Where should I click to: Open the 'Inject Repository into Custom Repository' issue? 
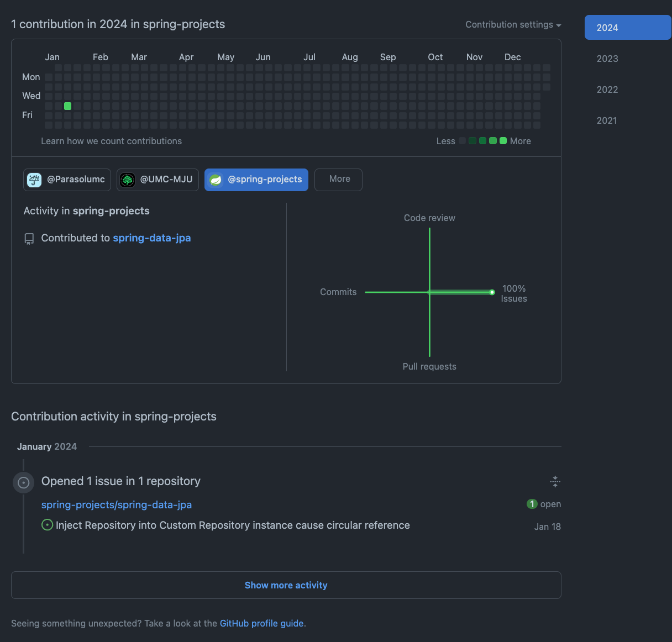[x=233, y=525]
